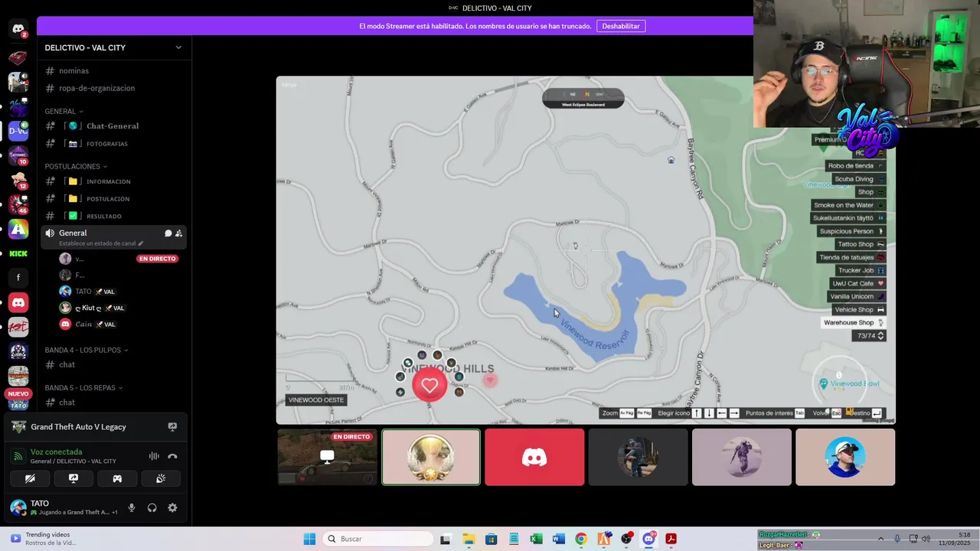The width and height of the screenshot is (980, 551).
Task: Collapse the POSTULACIONES category
Action: 76,166
